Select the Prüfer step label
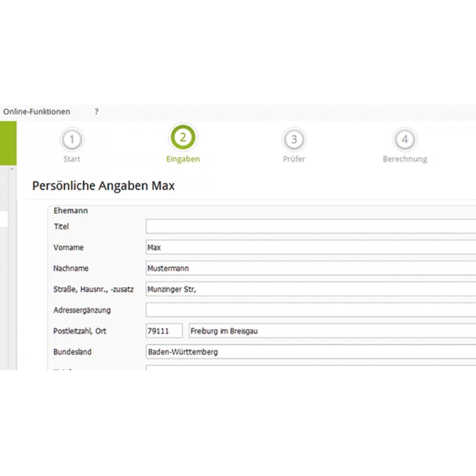476x476 pixels. pyautogui.click(x=293, y=159)
